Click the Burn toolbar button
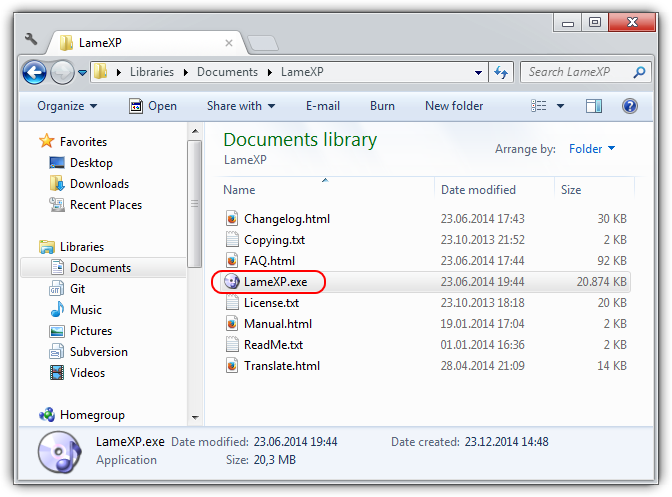672x497 pixels. pyautogui.click(x=382, y=106)
